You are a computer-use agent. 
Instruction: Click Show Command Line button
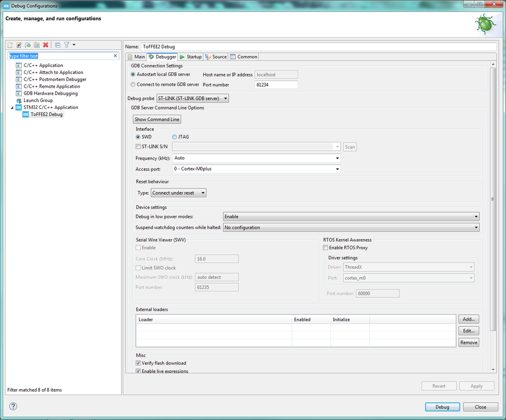[157, 120]
